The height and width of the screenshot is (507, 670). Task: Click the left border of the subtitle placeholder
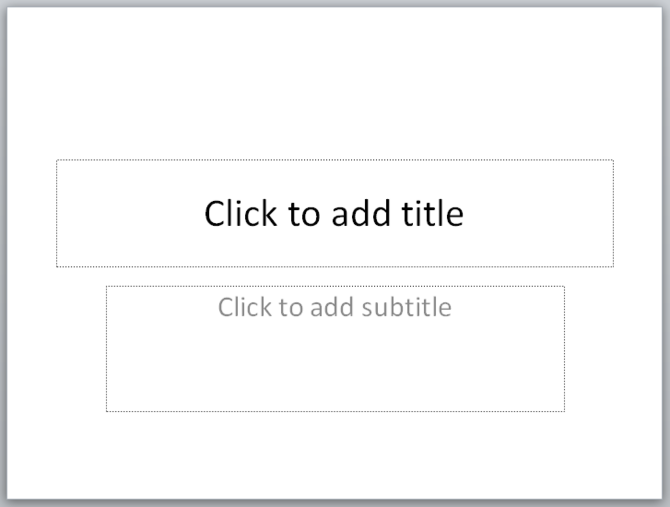107,349
